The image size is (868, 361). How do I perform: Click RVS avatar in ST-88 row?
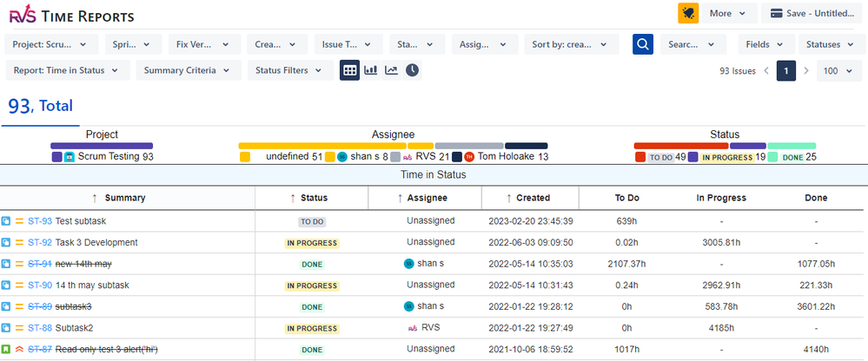point(412,328)
